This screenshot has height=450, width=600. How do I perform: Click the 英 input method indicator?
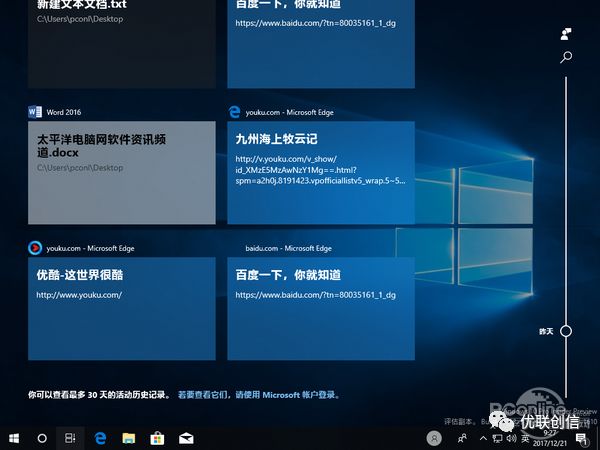pos(525,438)
